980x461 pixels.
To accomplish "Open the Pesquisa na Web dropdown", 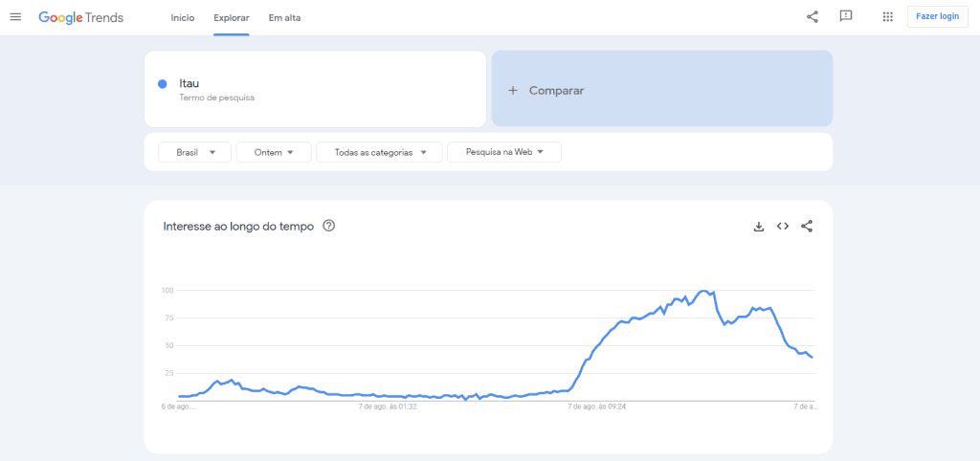I will pyautogui.click(x=503, y=152).
